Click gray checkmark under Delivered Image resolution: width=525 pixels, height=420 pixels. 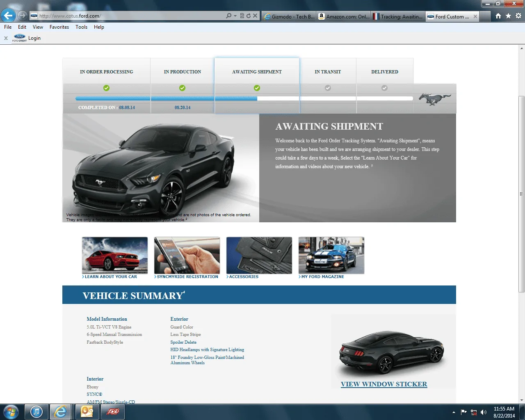point(384,88)
